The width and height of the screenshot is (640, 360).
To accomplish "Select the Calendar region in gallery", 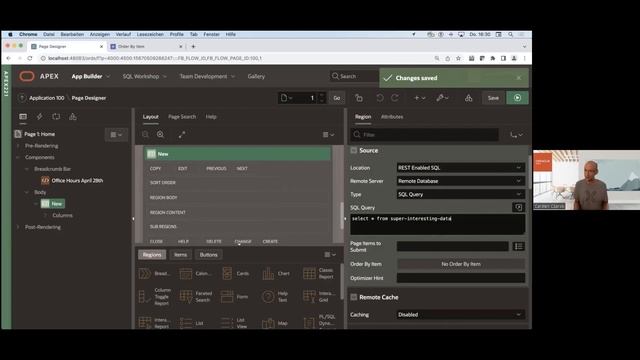I will (195, 273).
